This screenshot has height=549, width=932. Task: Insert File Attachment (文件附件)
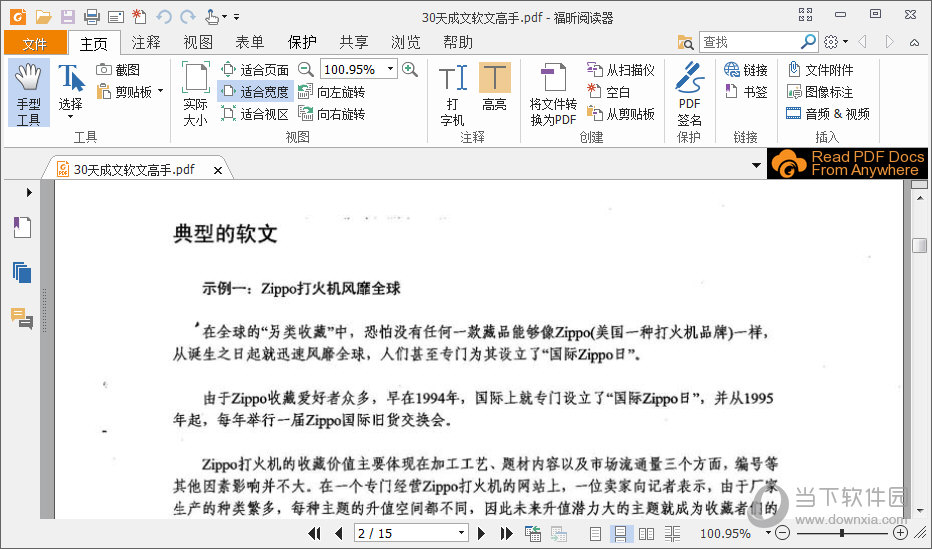coord(820,70)
